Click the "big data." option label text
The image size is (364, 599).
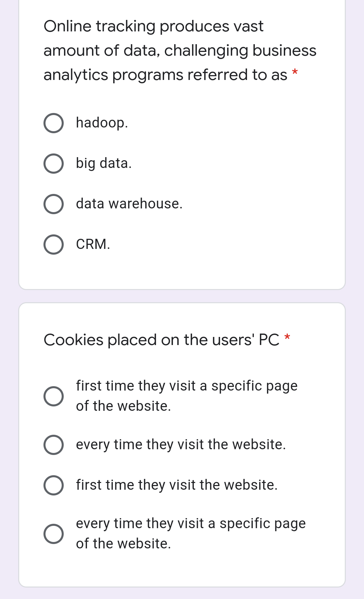point(103,164)
